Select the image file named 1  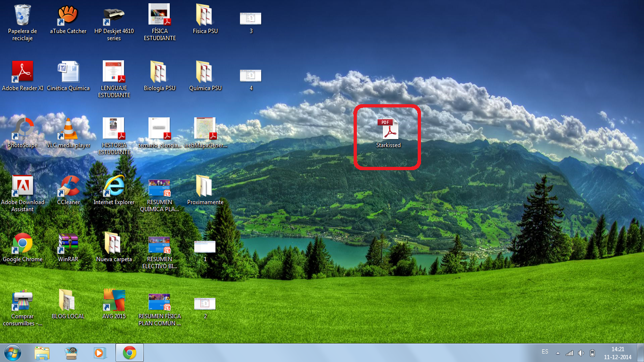[x=205, y=251]
